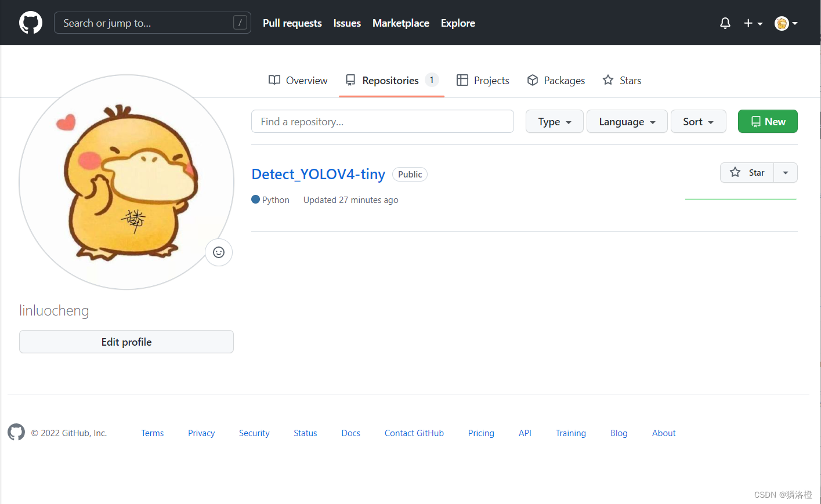The image size is (821, 504).
Task: Go to Pull requests
Action: tap(292, 23)
